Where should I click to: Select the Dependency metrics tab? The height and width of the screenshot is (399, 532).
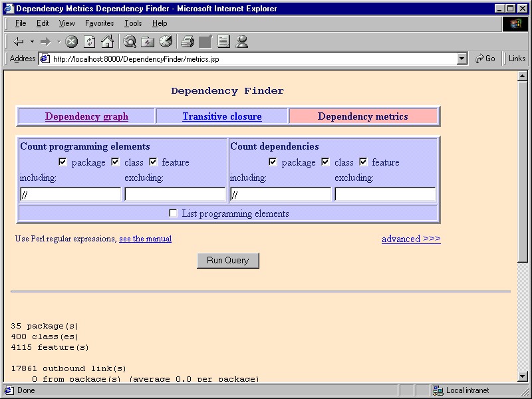362,116
